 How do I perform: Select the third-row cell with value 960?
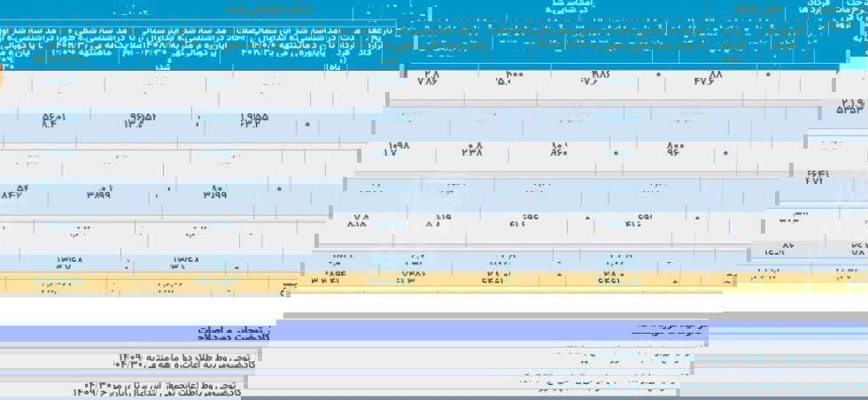pos(676,149)
